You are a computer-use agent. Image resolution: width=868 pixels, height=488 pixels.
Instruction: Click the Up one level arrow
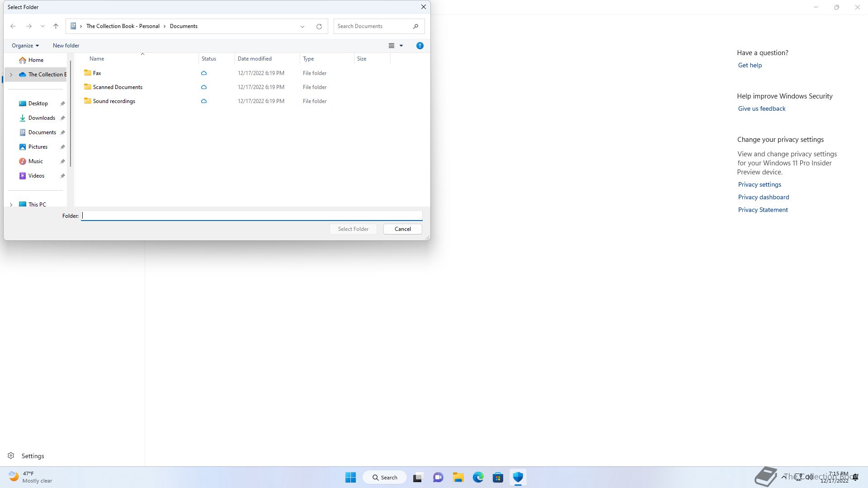[x=56, y=26]
